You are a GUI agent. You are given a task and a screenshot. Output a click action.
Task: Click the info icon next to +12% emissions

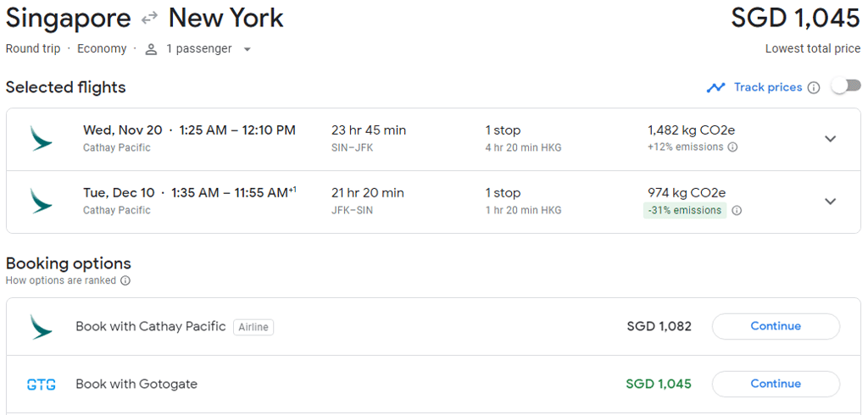[732, 147]
